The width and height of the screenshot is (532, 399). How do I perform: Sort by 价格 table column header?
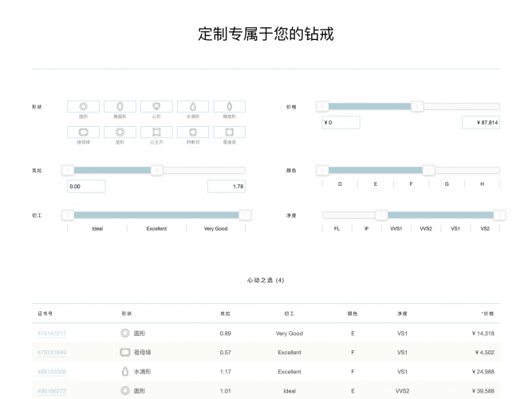pos(487,314)
